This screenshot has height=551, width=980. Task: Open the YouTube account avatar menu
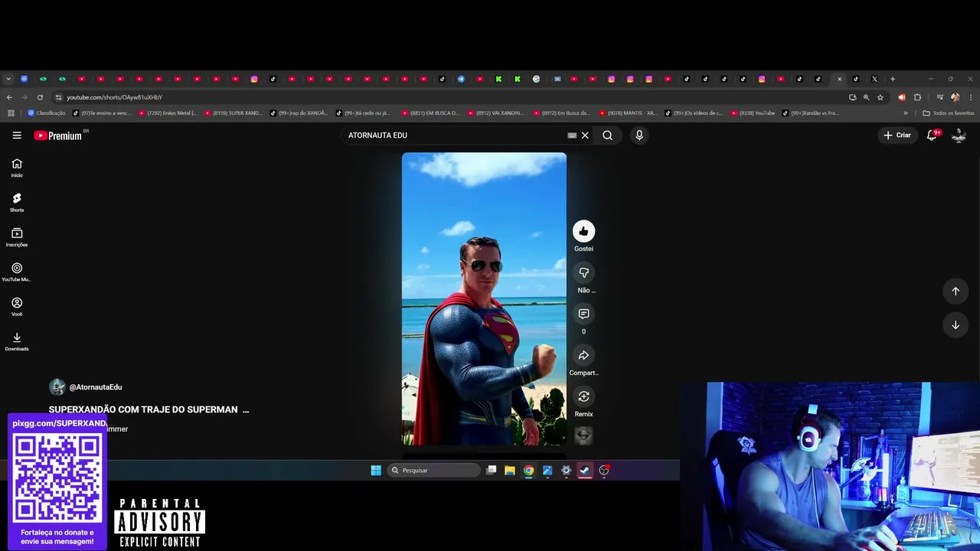[959, 135]
